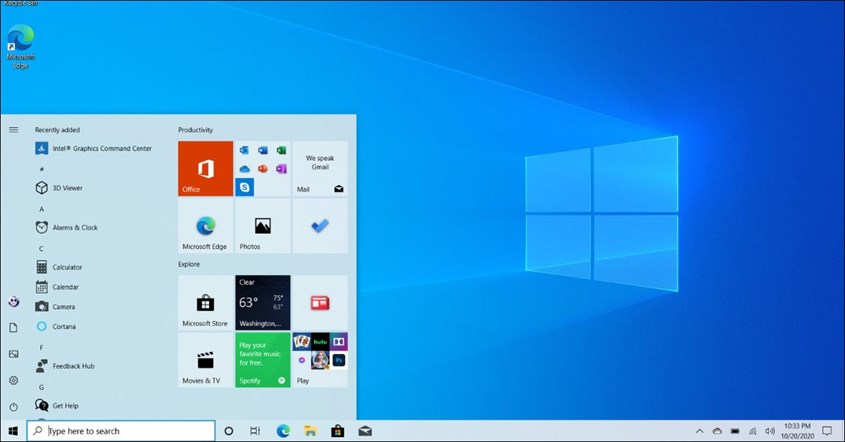845x442 pixels.
Task: Click the letter F index header
Action: (41, 348)
